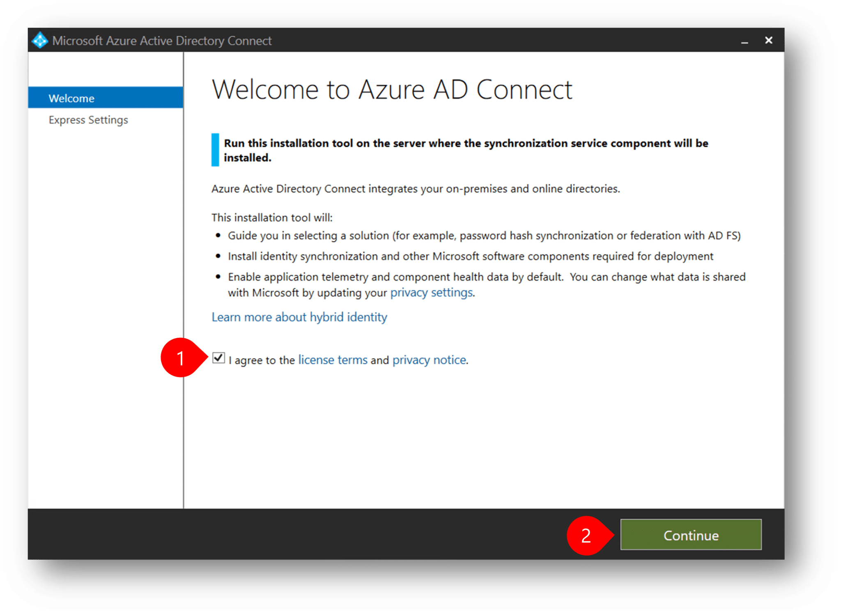
Task: Open the privacy settings link
Action: pos(431,293)
